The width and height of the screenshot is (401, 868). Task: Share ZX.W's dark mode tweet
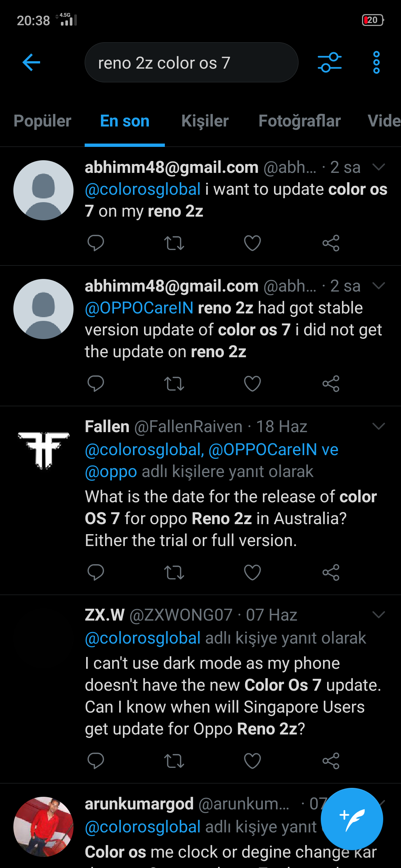331,761
